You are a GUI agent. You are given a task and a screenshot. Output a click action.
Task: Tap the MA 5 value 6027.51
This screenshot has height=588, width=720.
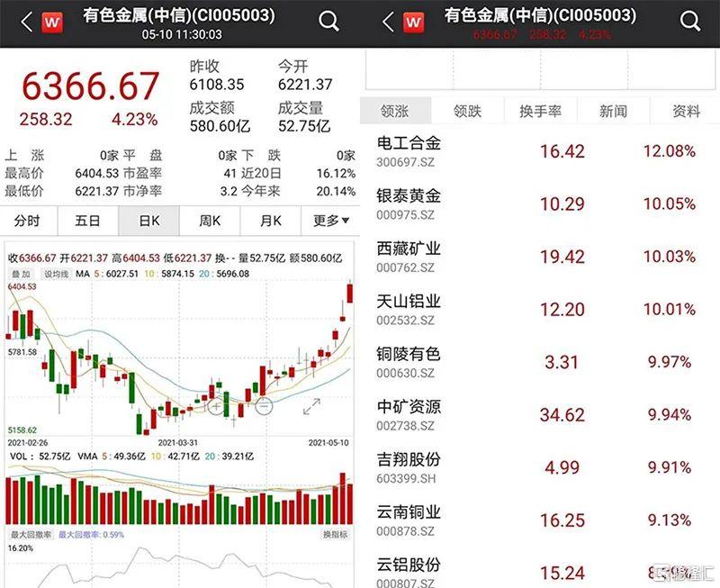(x=122, y=274)
